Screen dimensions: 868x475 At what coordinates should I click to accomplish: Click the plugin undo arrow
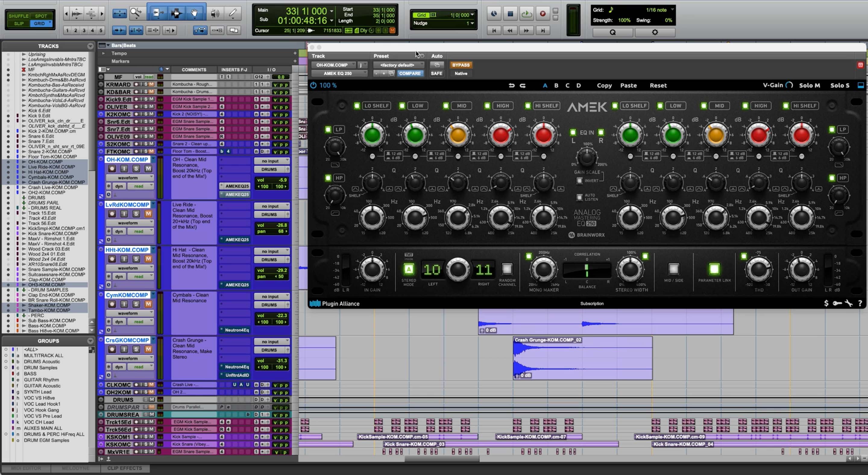(511, 85)
